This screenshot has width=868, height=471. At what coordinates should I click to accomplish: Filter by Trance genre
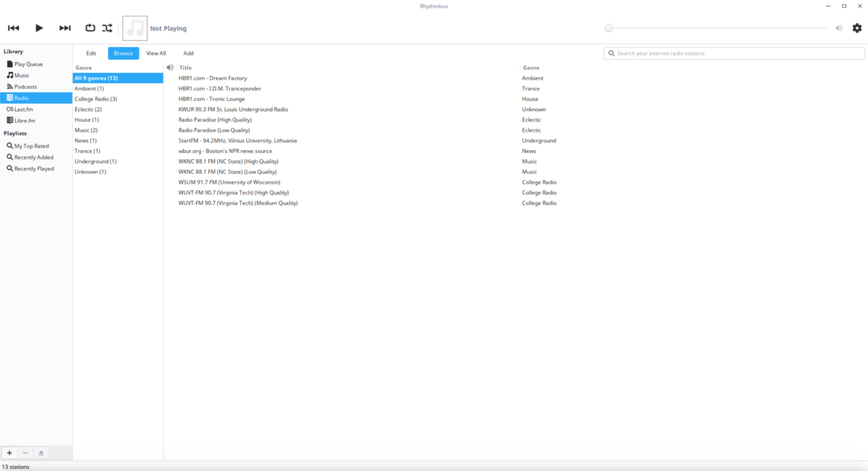pos(118,151)
